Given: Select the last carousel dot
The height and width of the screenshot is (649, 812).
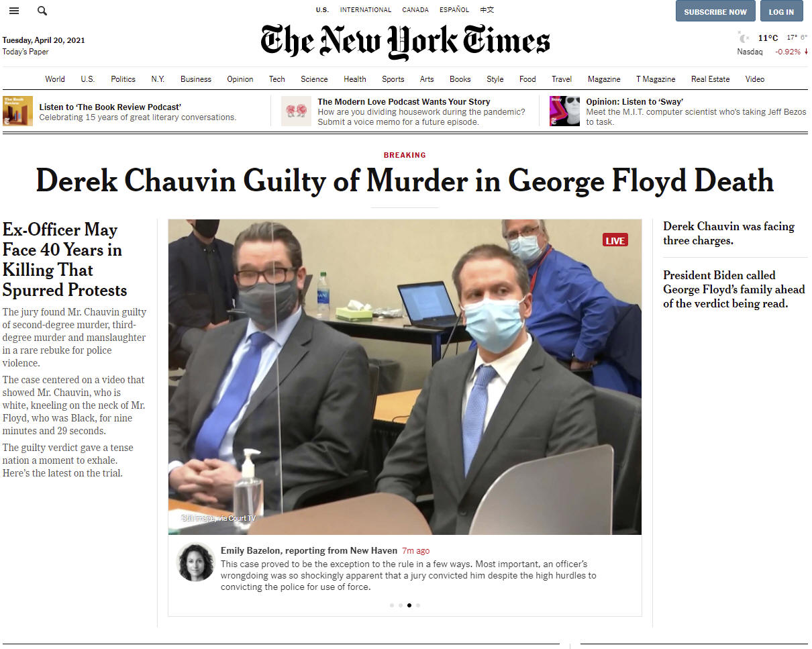Looking at the screenshot, I should [418, 605].
